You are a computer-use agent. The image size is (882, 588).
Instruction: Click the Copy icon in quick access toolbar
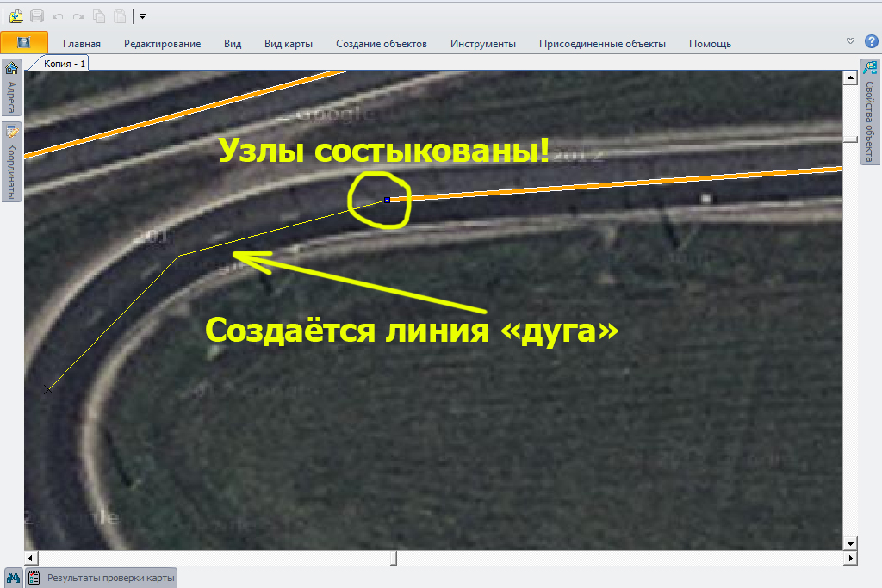pyautogui.click(x=99, y=15)
